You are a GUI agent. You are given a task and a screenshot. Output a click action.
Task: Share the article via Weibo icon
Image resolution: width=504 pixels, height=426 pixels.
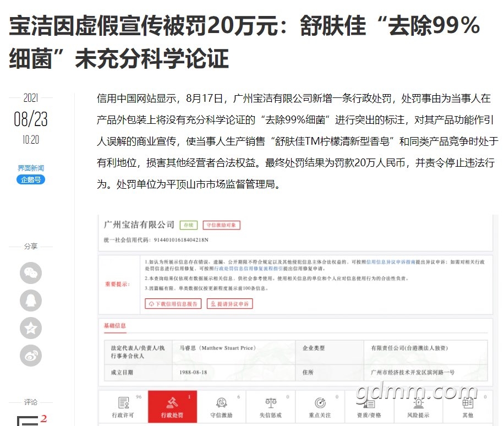point(31,356)
